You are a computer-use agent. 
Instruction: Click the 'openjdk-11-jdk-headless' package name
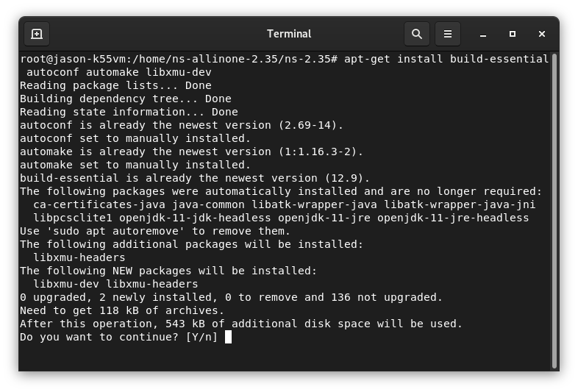click(195, 218)
